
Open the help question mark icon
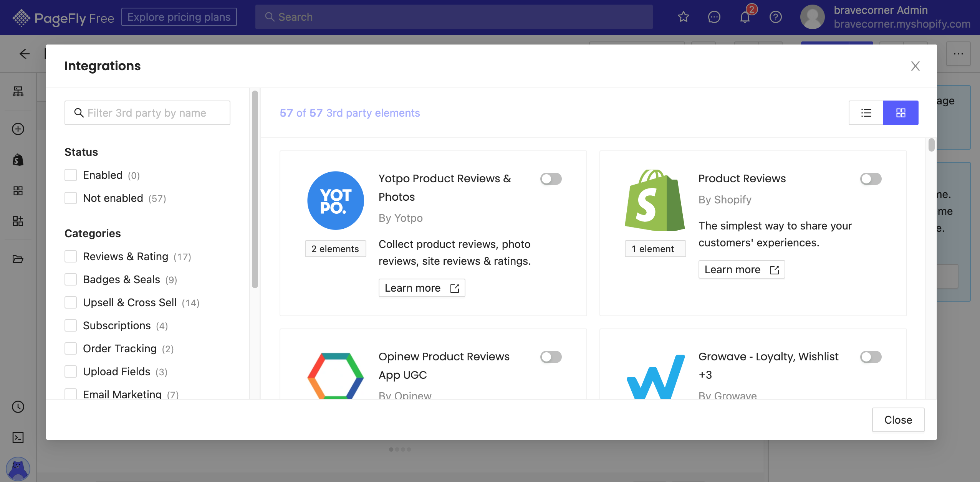[x=775, y=17]
